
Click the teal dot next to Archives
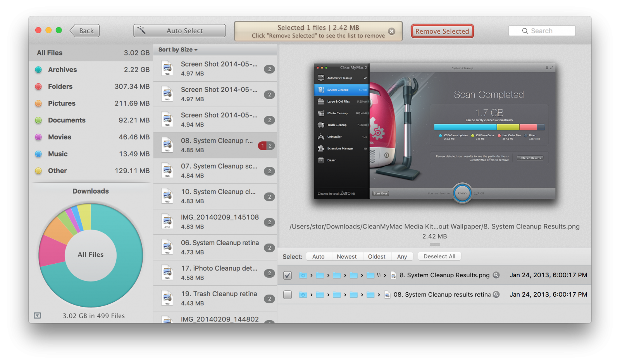coord(38,70)
